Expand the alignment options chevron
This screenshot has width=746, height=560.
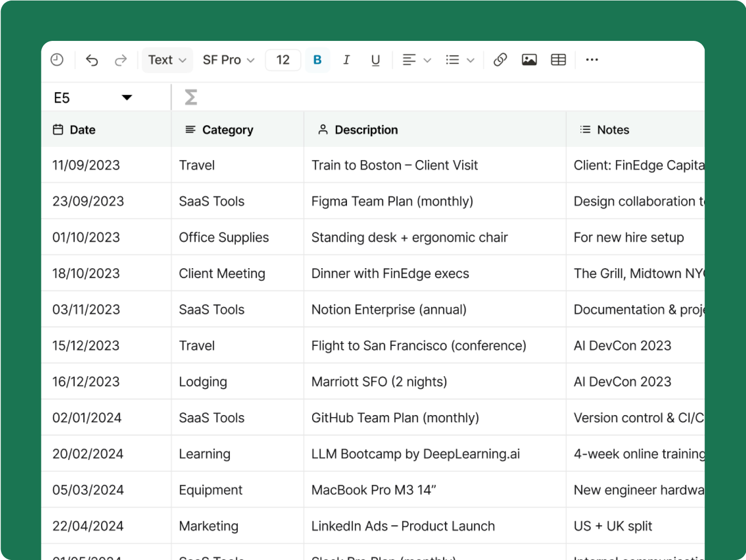click(x=427, y=60)
